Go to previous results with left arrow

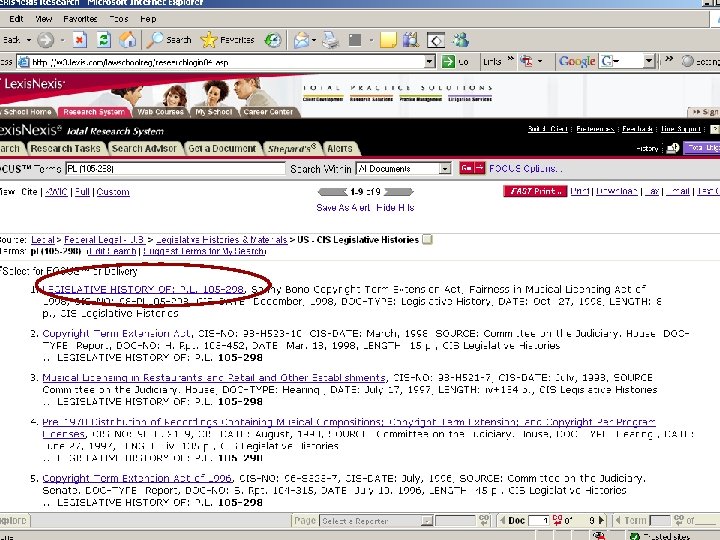click(x=332, y=191)
